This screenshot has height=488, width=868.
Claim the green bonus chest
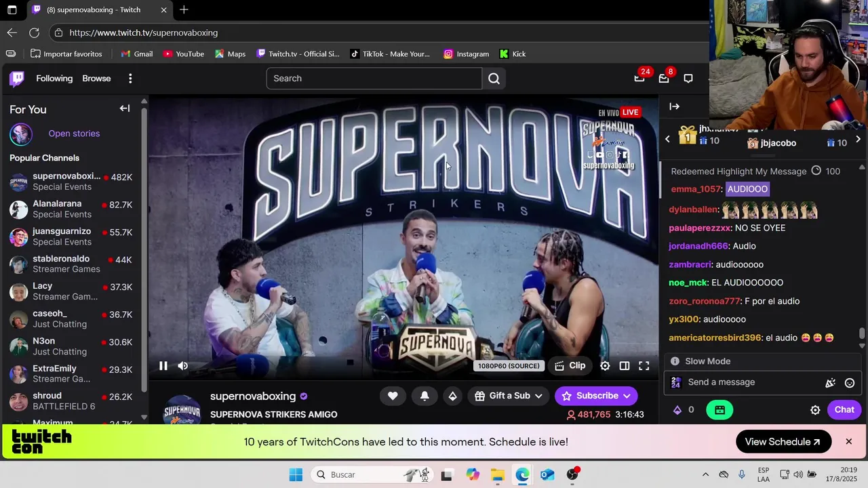click(x=719, y=410)
